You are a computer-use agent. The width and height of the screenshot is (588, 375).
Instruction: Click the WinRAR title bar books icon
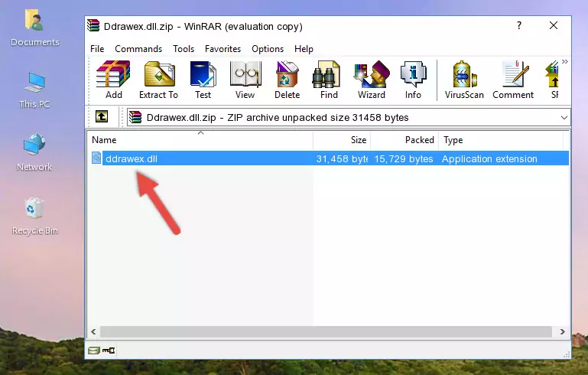click(93, 25)
